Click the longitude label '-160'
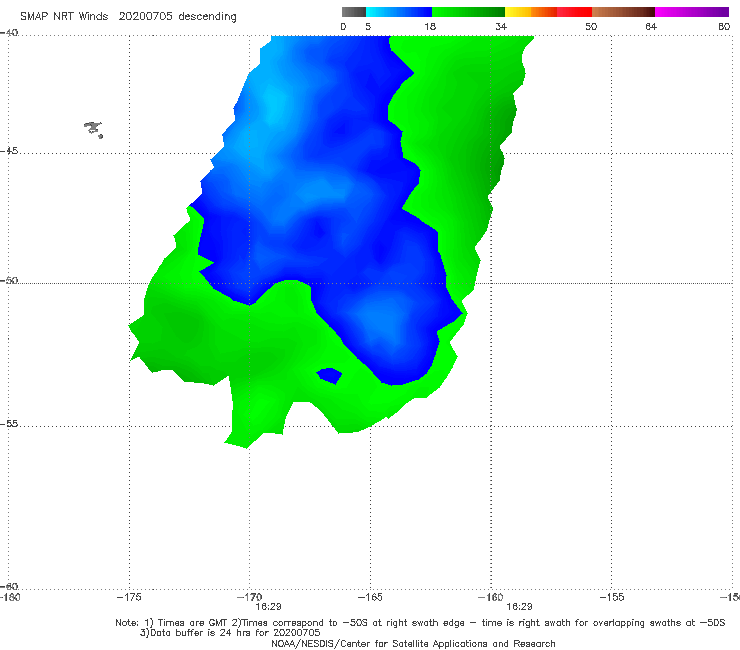Image resolution: width=740 pixels, height=650 pixels. pos(491,597)
